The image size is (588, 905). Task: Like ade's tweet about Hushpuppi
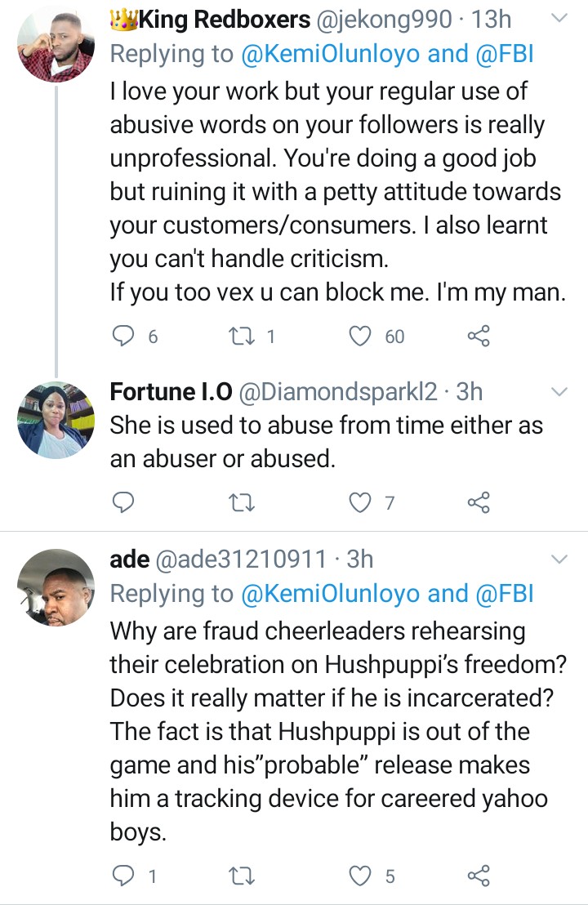pos(360,876)
